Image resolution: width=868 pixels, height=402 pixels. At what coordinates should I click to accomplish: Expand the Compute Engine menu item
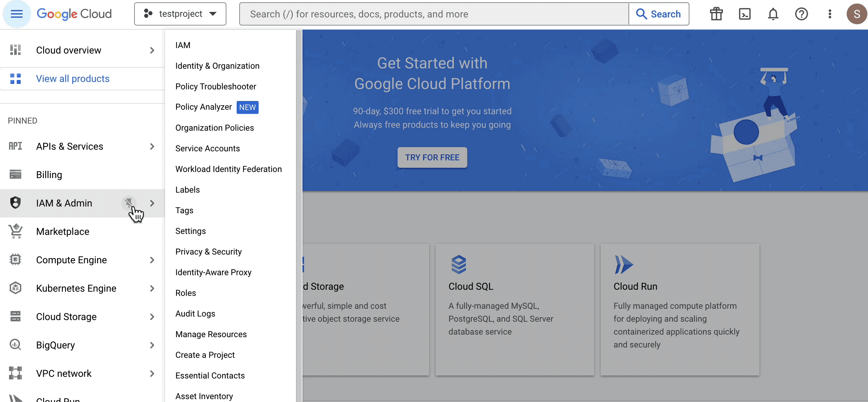click(152, 260)
